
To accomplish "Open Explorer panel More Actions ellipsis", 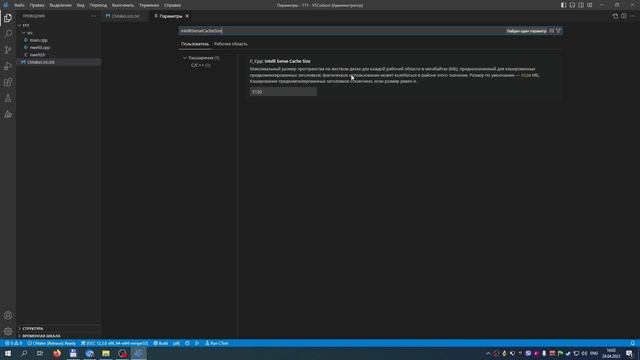I will tap(93, 16).
